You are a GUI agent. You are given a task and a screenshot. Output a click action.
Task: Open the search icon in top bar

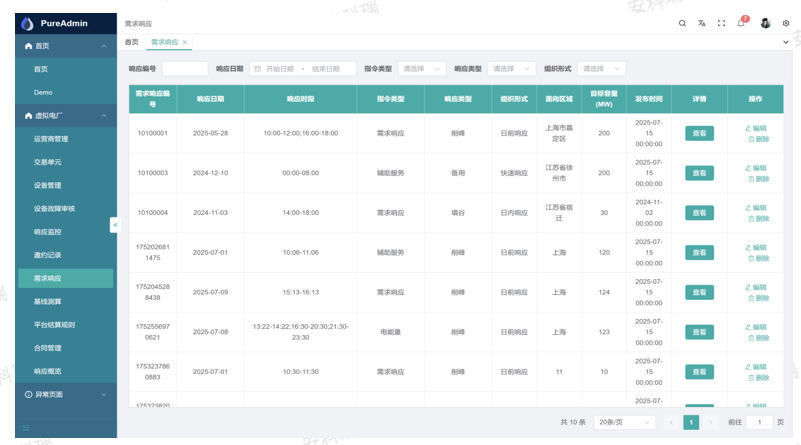pyautogui.click(x=682, y=24)
